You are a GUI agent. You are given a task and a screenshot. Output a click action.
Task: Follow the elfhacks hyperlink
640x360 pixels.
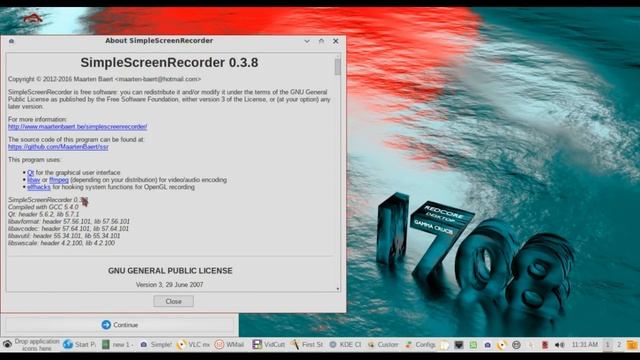pos(39,187)
